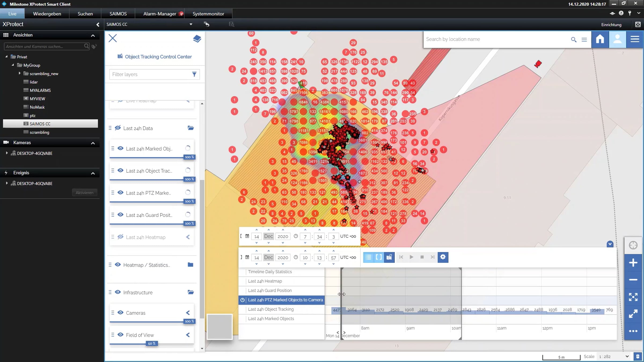Open the timeline settings gear
Image resolution: width=644 pixels, height=362 pixels.
pos(443,257)
